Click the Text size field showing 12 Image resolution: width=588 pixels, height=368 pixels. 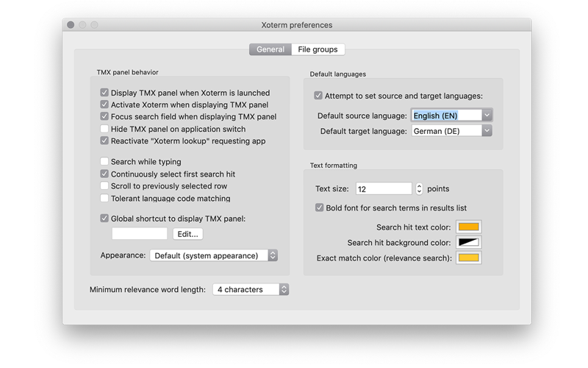click(x=384, y=188)
